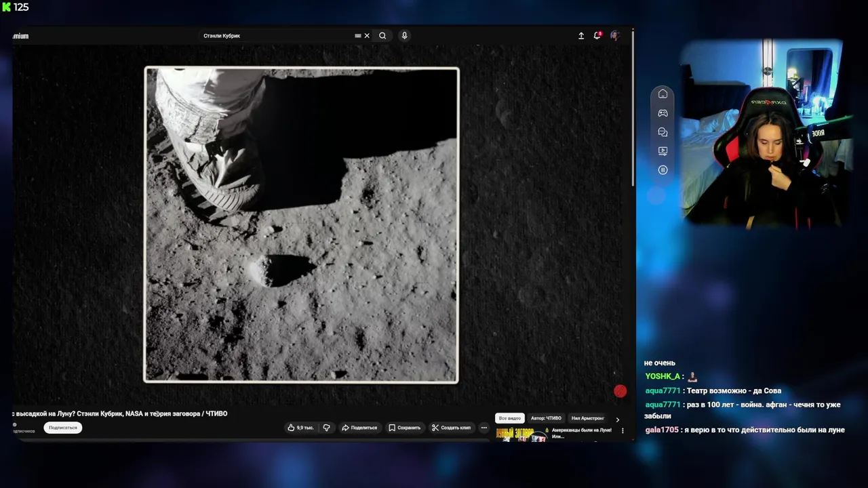Click chat text 'не очень'

point(660,363)
